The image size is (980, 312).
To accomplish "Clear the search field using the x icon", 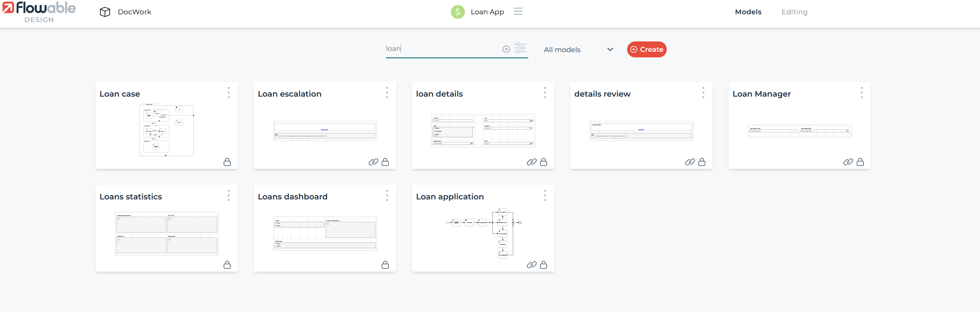I will pos(506,49).
